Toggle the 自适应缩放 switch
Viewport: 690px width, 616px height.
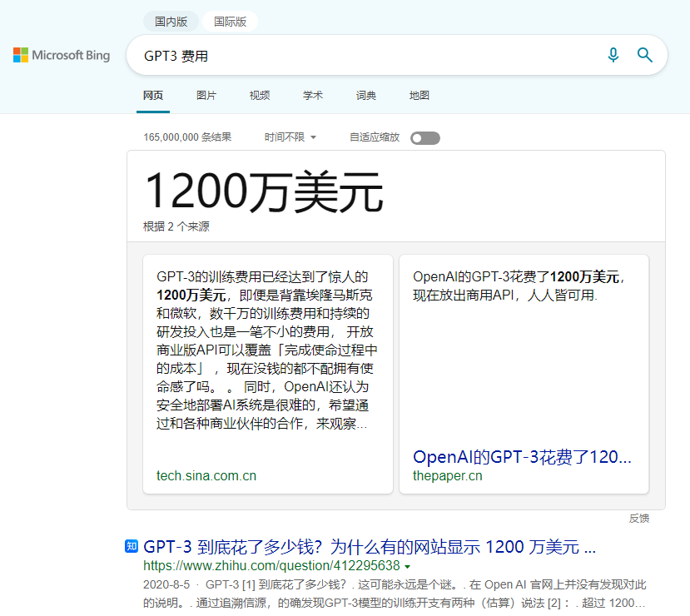[425, 137]
